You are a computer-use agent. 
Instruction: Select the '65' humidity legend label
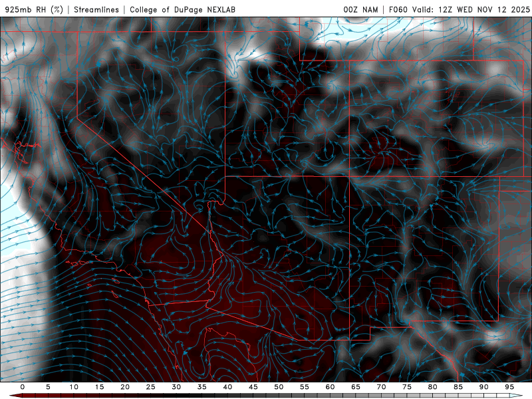coord(356,387)
